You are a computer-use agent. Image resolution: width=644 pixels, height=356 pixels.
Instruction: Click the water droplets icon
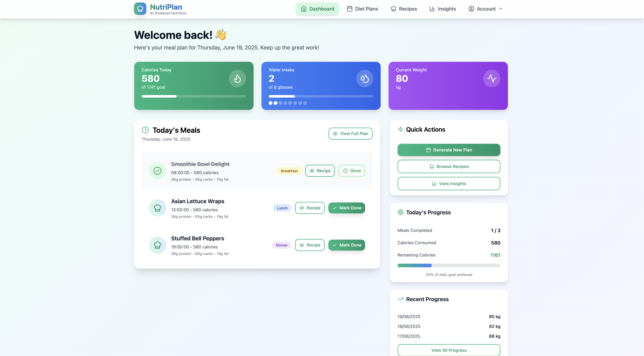364,79
